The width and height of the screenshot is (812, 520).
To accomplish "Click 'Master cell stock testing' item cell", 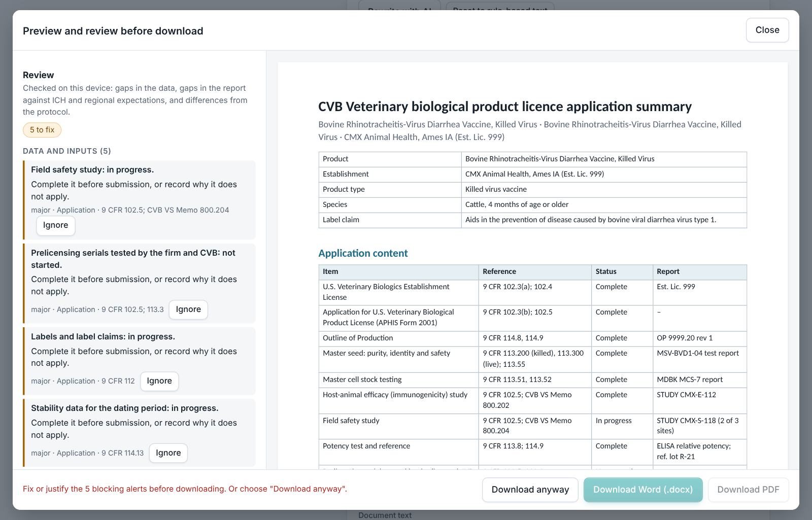I will [398, 380].
